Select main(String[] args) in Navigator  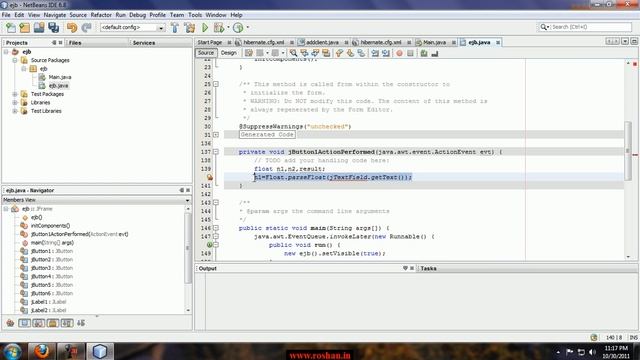coord(52,243)
